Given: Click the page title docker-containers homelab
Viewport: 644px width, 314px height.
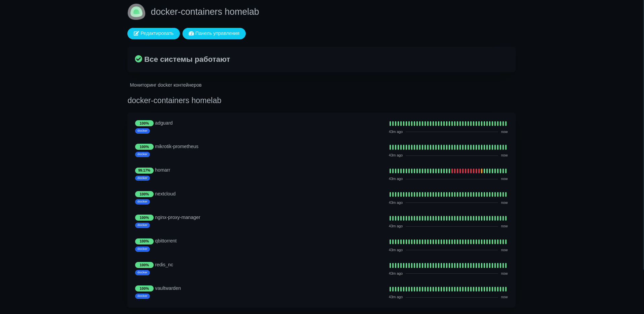Looking at the screenshot, I should pyautogui.click(x=205, y=12).
